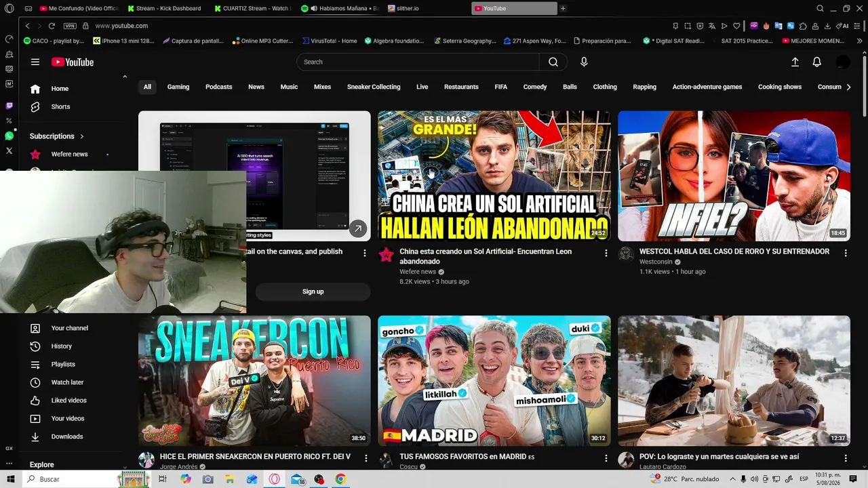868x488 pixels.
Task: Open the VirusTotal - Home bookmark
Action: click(330, 41)
